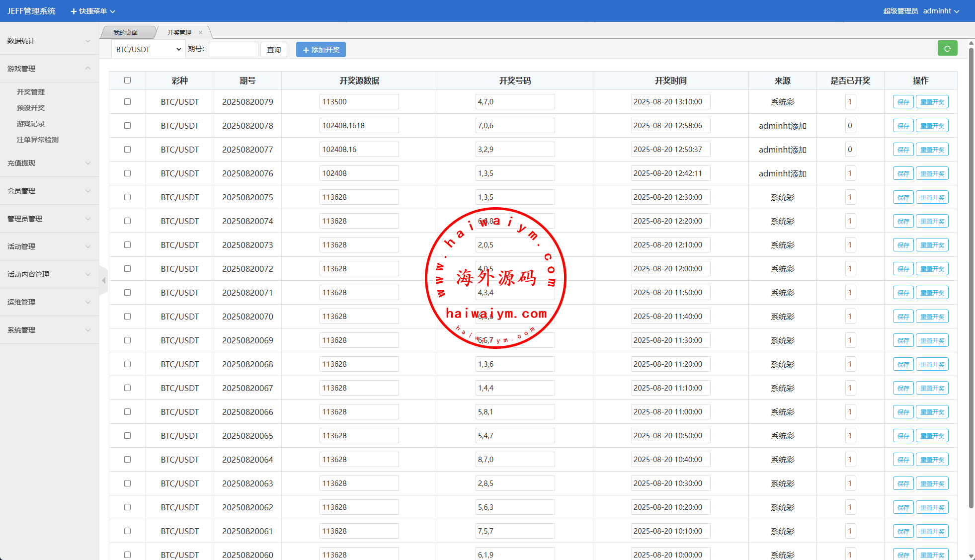The height and width of the screenshot is (560, 975).
Task: Click the 查询 search button
Action: 274,50
